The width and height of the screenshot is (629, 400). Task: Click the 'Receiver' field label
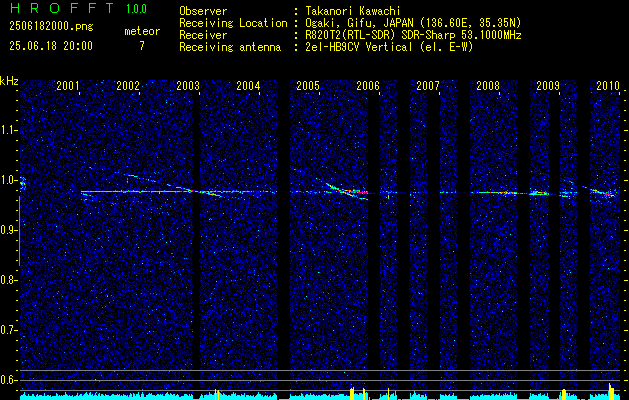203,35
